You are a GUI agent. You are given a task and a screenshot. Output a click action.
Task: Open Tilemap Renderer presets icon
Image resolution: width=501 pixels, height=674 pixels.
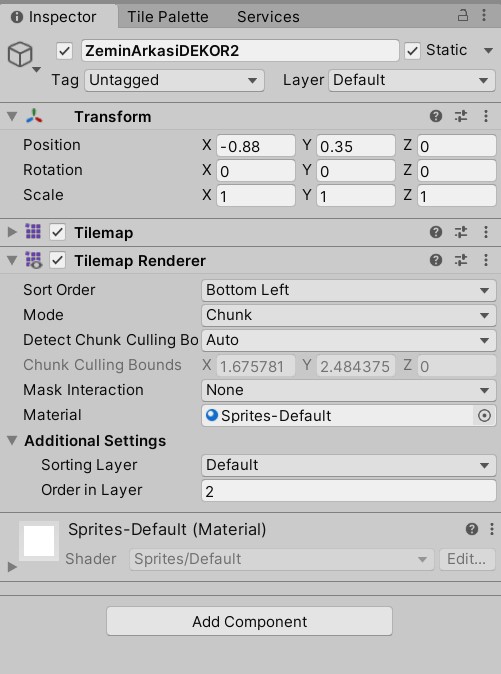(x=461, y=260)
